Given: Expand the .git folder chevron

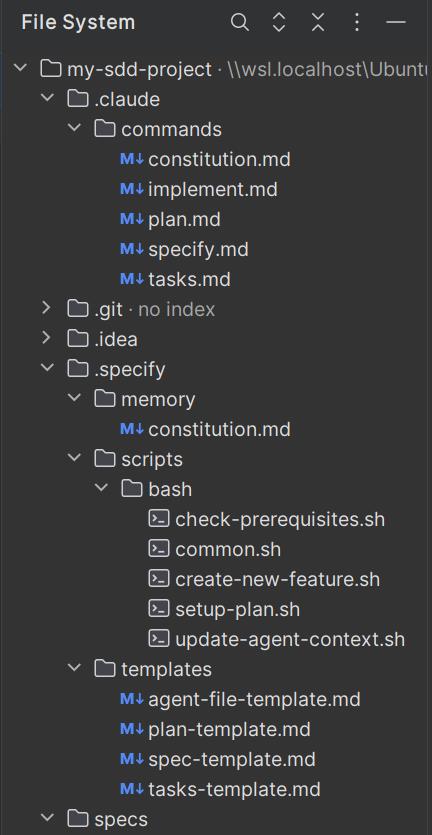Looking at the screenshot, I should (x=47, y=308).
